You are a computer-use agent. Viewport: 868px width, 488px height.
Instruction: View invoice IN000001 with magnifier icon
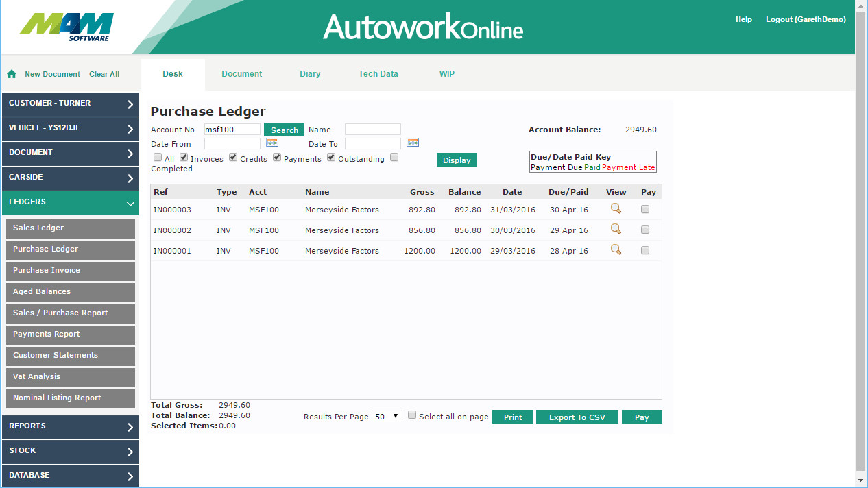616,250
